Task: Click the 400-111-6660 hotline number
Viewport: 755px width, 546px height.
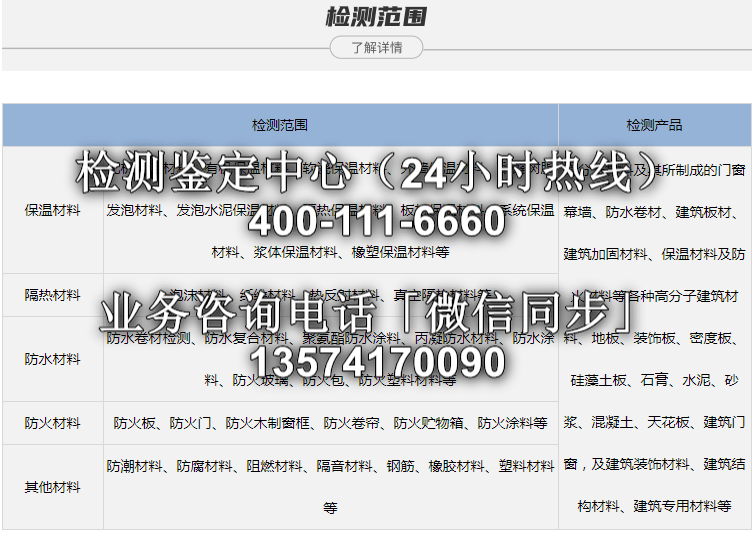Action: 377,221
